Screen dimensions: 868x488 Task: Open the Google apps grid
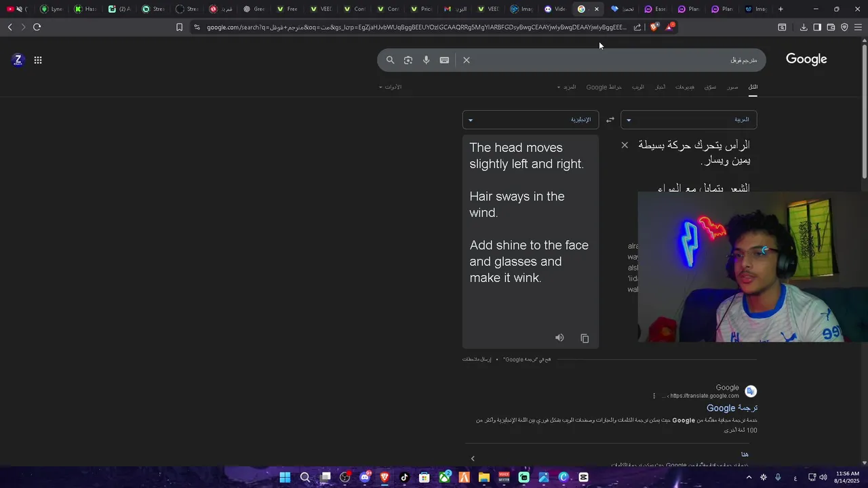[38, 60]
